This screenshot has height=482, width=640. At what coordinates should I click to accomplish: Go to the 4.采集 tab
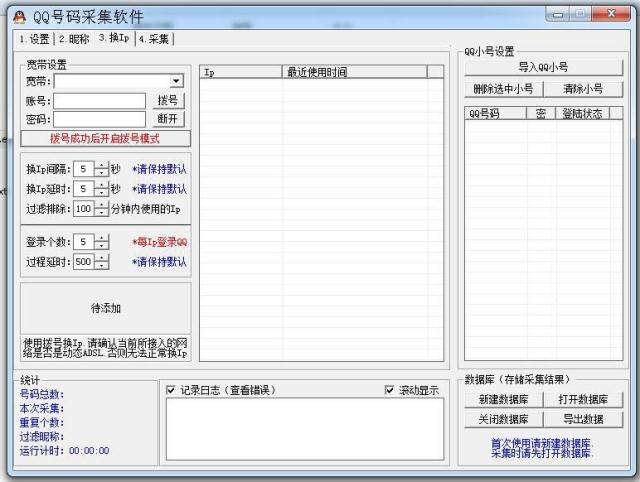(154, 39)
